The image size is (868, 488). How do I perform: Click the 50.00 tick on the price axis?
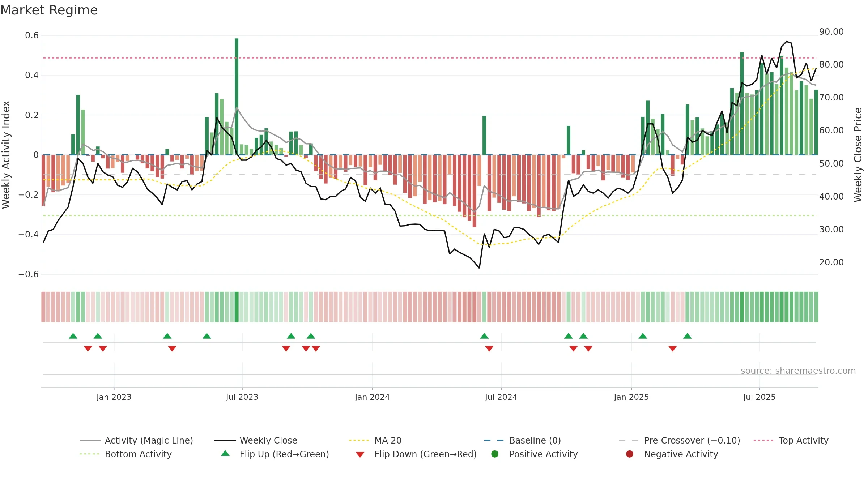click(831, 164)
